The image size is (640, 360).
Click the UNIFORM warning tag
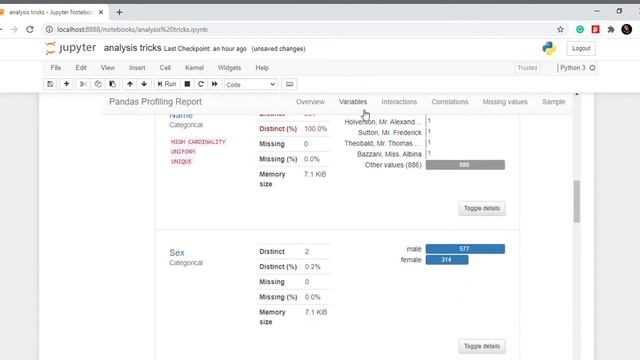click(x=183, y=151)
